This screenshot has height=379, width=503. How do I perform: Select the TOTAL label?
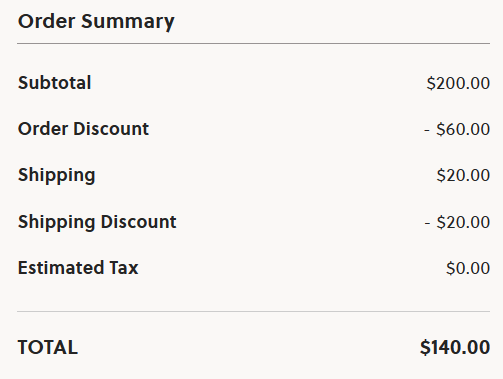click(x=48, y=347)
